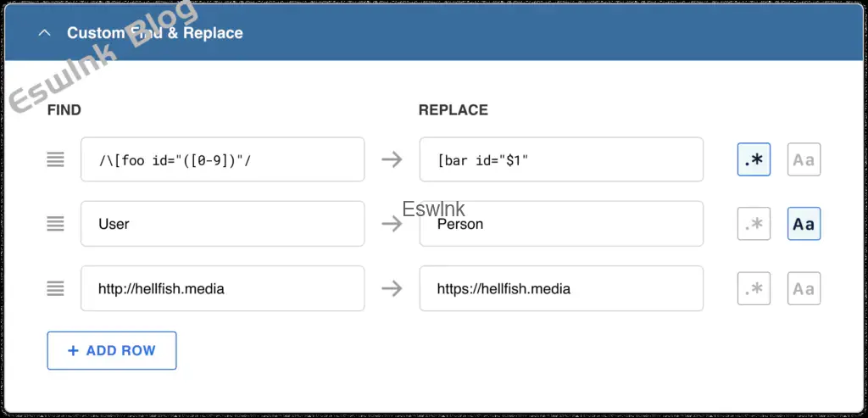This screenshot has height=418, width=868.
Task: Enable case-sensitive toggle on the hellfish.media row
Action: pos(804,288)
